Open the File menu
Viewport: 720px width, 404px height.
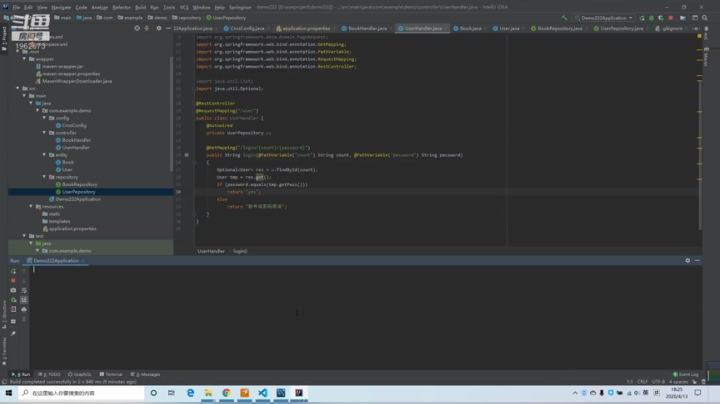tap(17, 7)
